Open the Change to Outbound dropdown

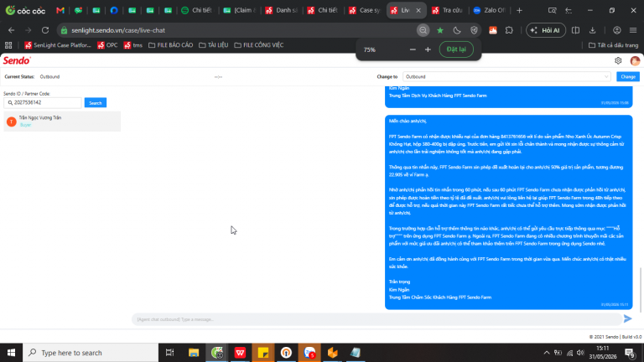coord(506,77)
